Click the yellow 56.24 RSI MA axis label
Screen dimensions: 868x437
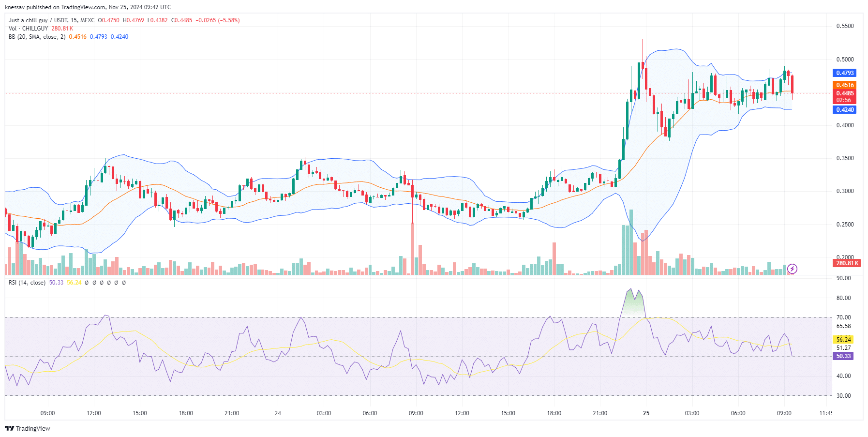[x=843, y=340]
